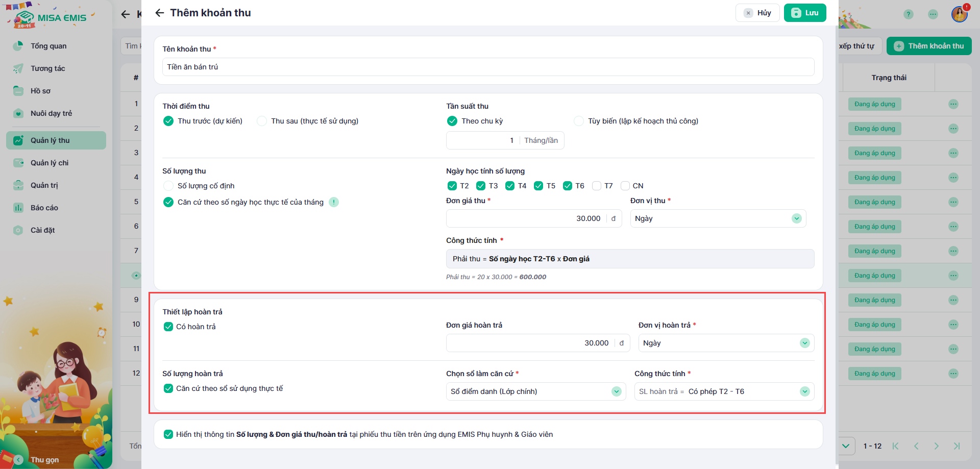Select Số lượng cố định radio option

(x=168, y=186)
